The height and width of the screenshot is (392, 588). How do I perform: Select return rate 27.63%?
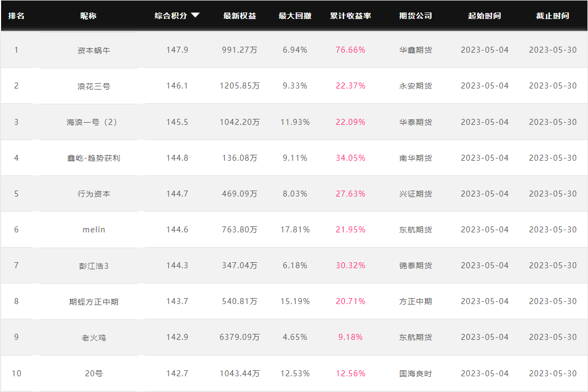(x=350, y=194)
